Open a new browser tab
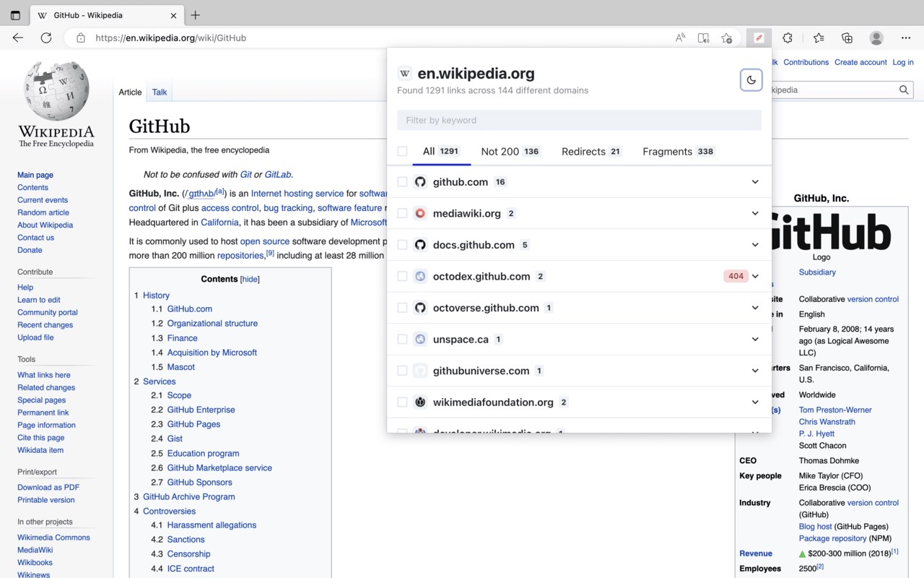Viewport: 924px width, 578px height. (x=195, y=15)
